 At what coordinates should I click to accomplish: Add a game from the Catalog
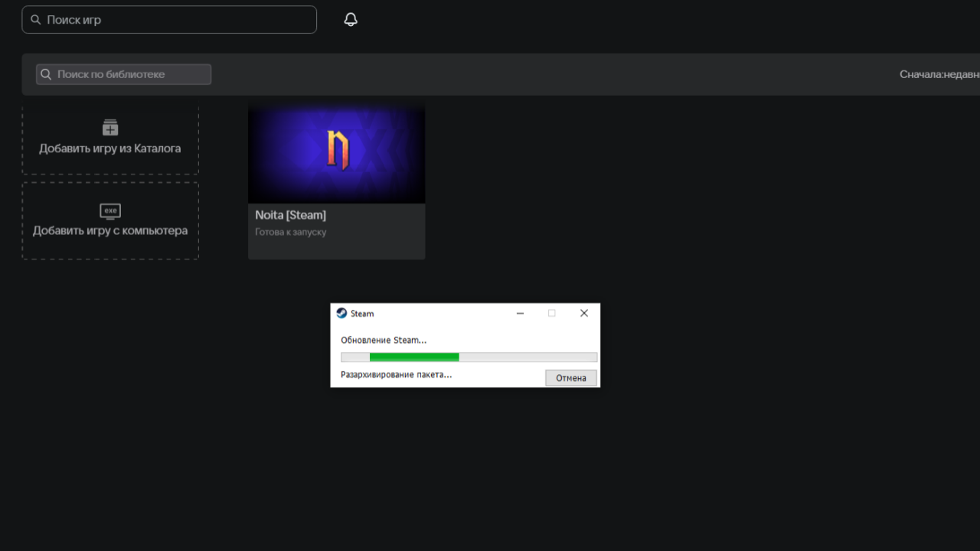[110, 138]
